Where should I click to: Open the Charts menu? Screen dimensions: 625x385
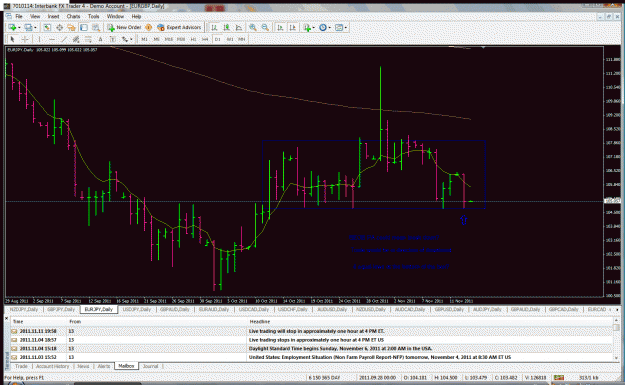click(73, 16)
